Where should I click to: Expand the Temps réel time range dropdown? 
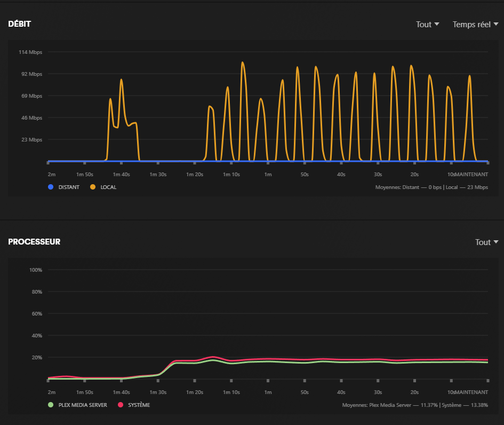point(475,25)
